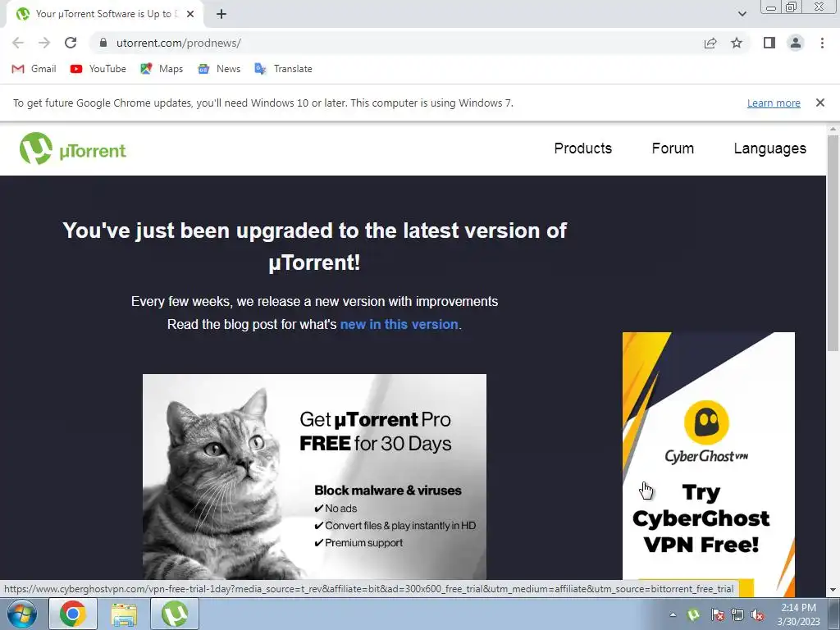Open File Explorer from the taskbar
The width and height of the screenshot is (840, 630).
tap(124, 614)
